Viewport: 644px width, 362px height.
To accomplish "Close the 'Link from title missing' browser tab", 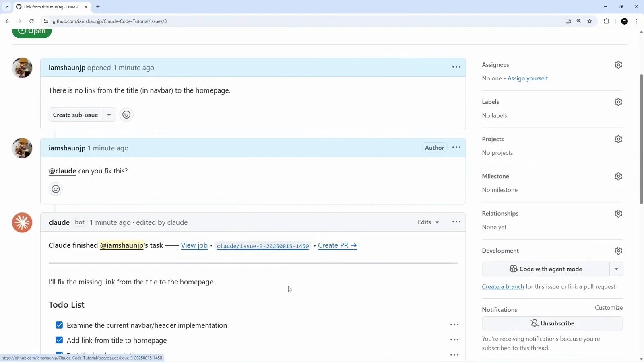I will [x=86, y=7].
